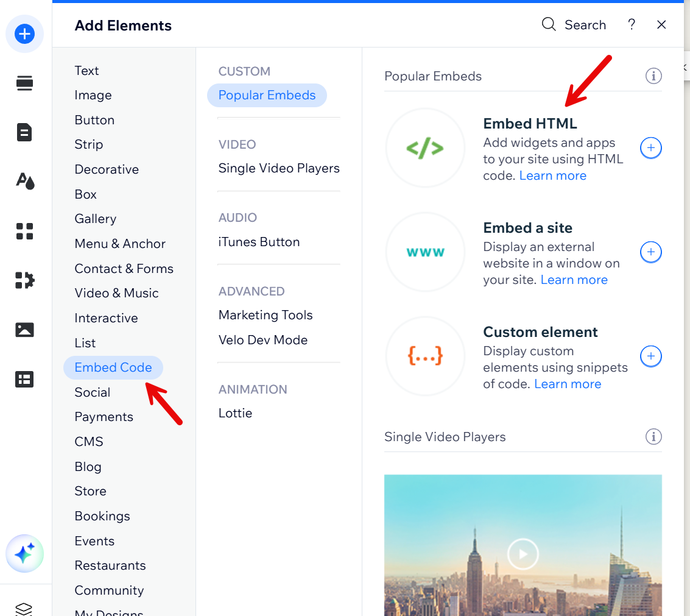Select the Add Section sidebar icon
The height and width of the screenshot is (616, 690).
coord(24,83)
